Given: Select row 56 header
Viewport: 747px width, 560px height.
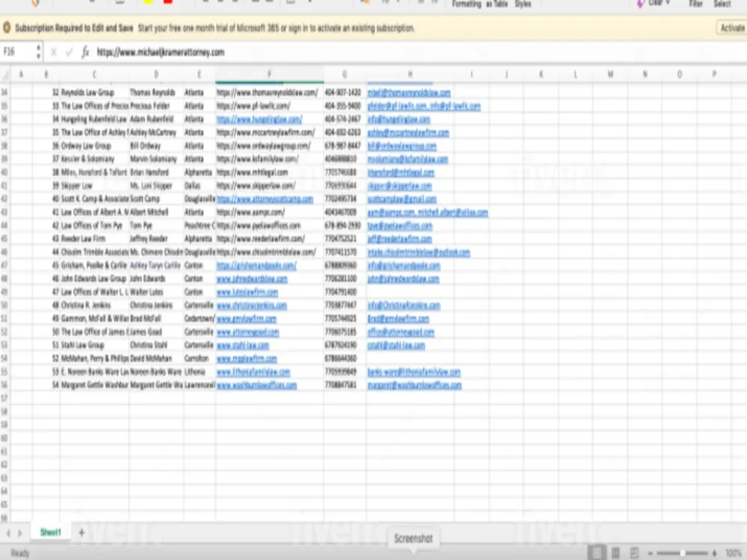Looking at the screenshot, I should (x=4, y=385).
